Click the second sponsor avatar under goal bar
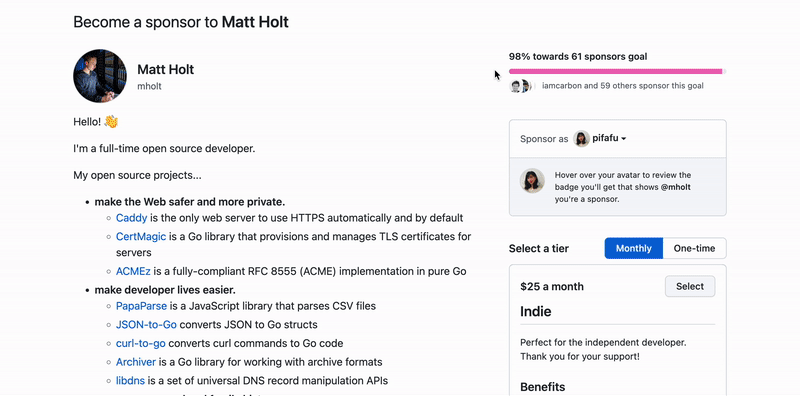This screenshot has height=396, width=800. [x=526, y=86]
